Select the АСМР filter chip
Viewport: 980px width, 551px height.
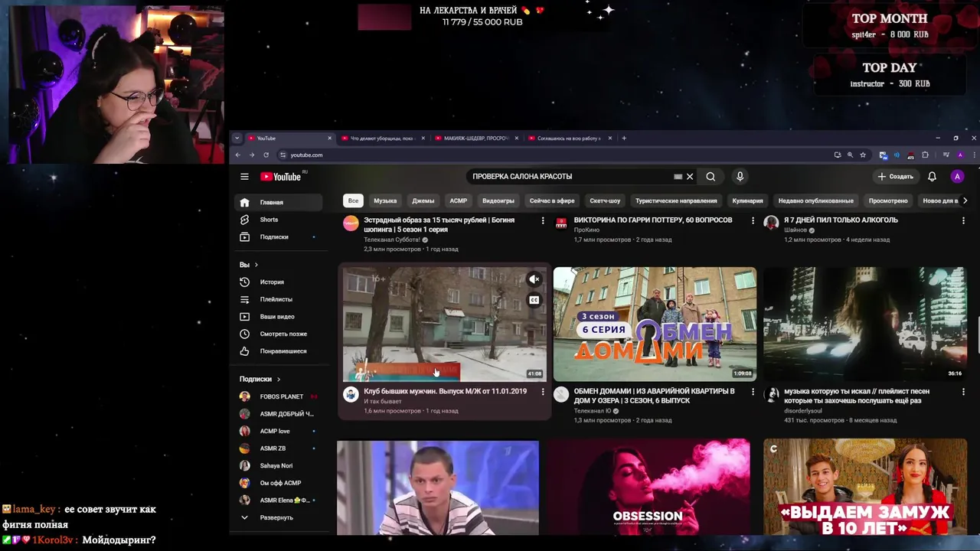459,201
